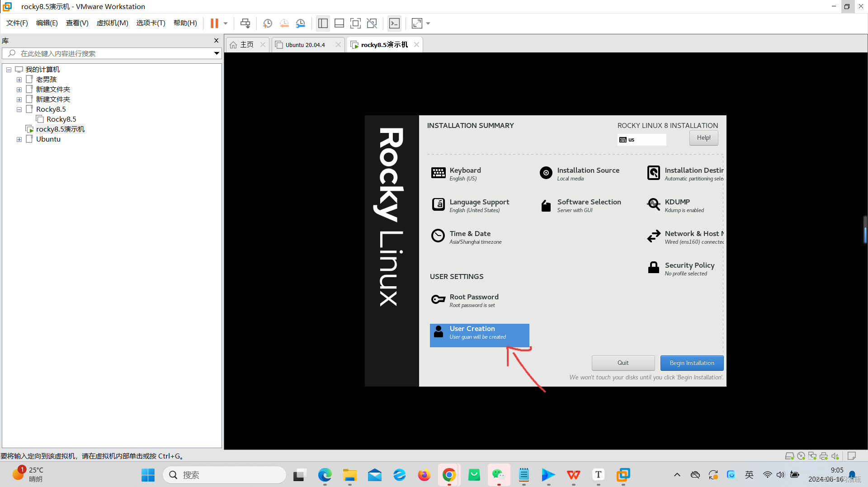Open the 帮助(H) menu
The height and width of the screenshot is (487, 868).
point(185,23)
